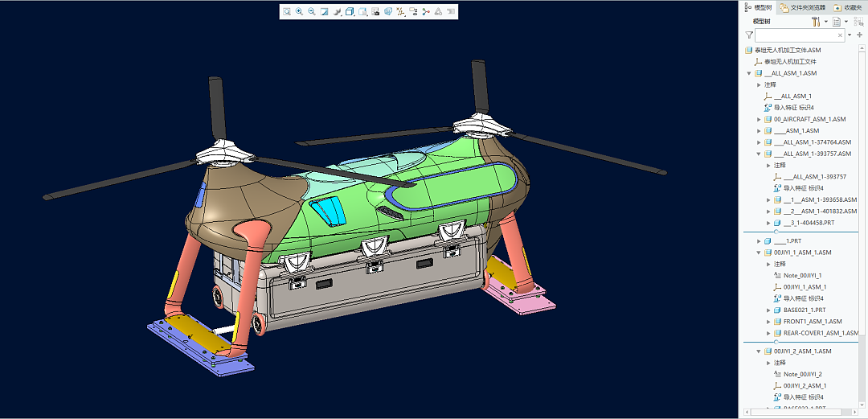
Task: Click the Repaint screen icon
Action: pyautogui.click(x=325, y=12)
